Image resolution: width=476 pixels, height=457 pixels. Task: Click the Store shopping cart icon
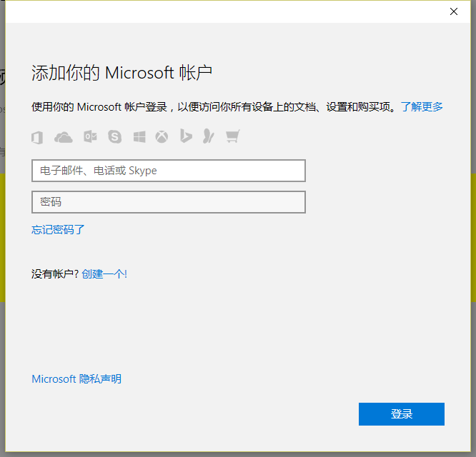(233, 136)
